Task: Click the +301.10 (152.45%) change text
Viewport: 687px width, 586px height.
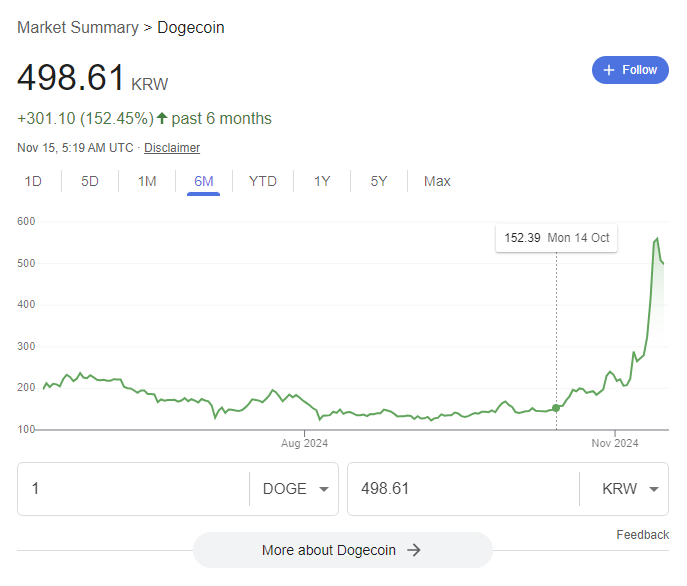Action: pos(85,118)
